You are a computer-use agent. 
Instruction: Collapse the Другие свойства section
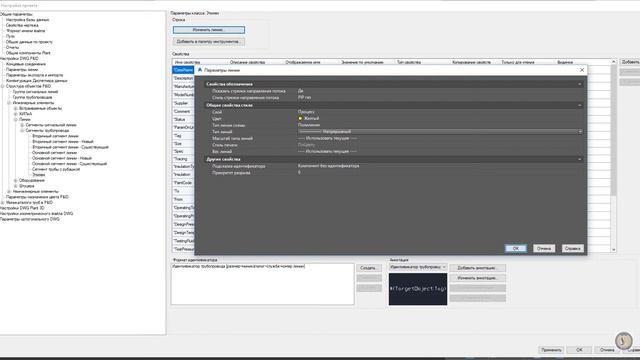pyautogui.click(x=580, y=159)
